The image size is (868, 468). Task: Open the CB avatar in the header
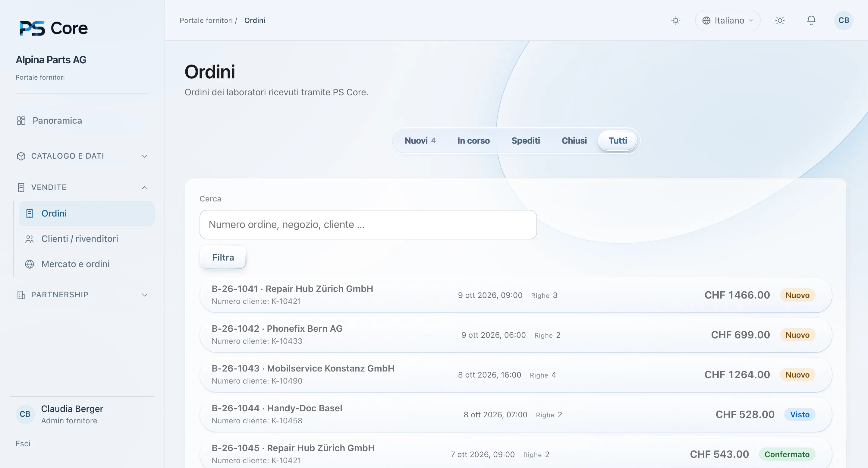[843, 21]
